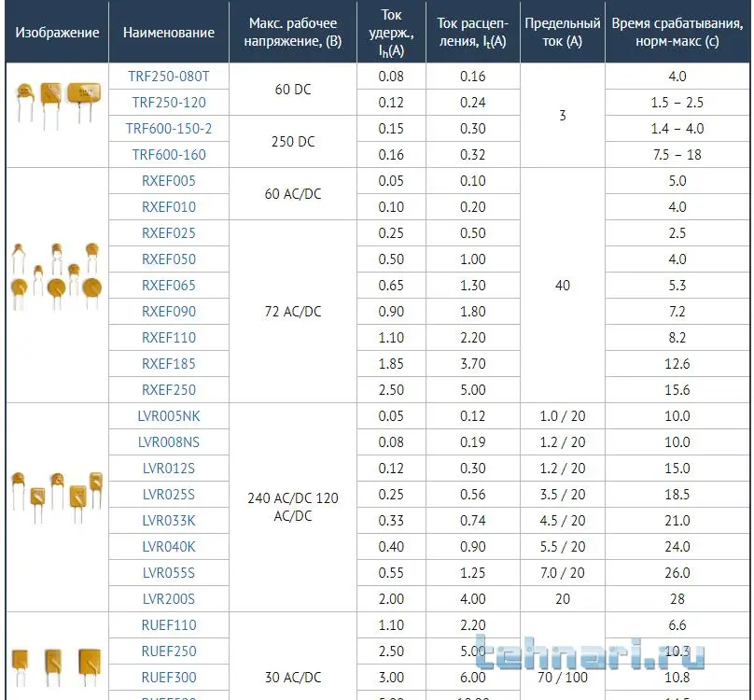Select the '1.4 – 4.0' trip time cell

(677, 129)
